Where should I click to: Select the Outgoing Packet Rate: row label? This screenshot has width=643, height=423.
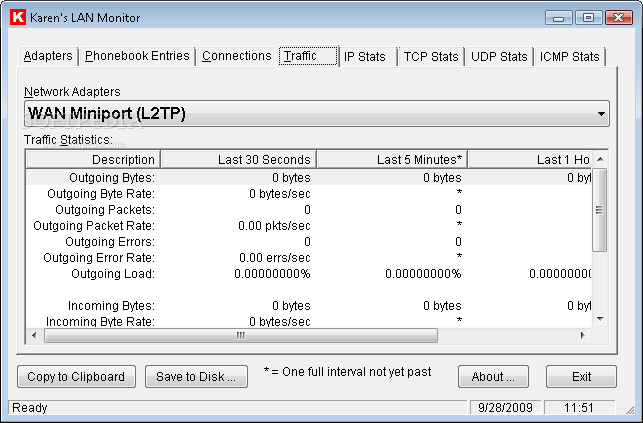pos(94,226)
